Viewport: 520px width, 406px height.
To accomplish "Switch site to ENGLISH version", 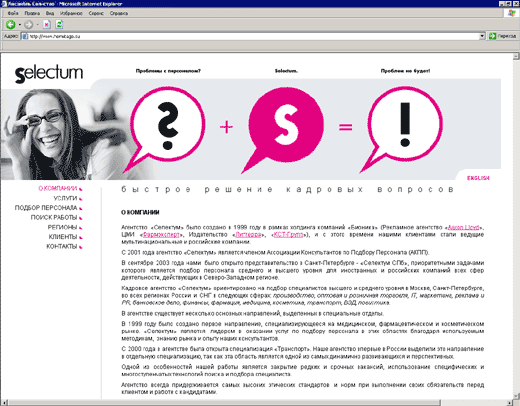I will (478, 178).
